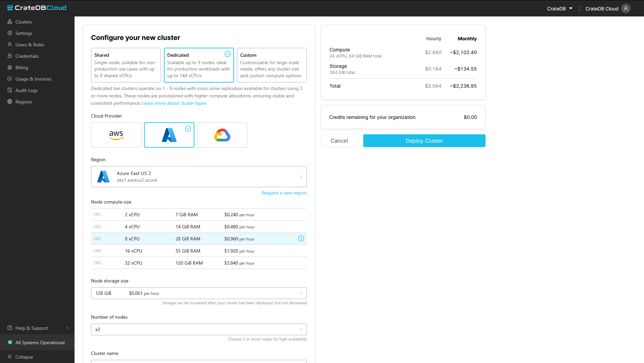Viewport: 644px width, 363px height.
Task: Select the CR5 32 vCPU compute size
Action: (199, 263)
